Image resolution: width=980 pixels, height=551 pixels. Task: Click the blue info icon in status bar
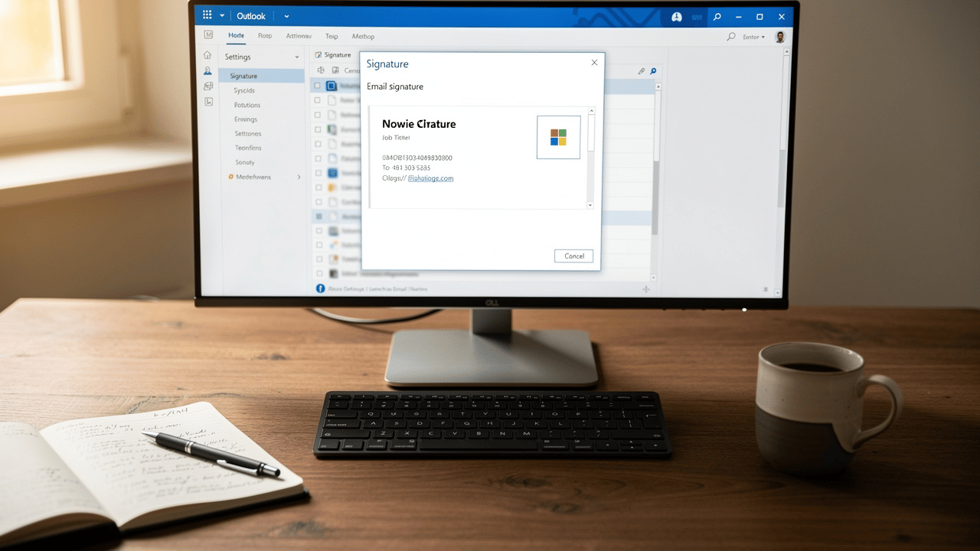pyautogui.click(x=321, y=289)
